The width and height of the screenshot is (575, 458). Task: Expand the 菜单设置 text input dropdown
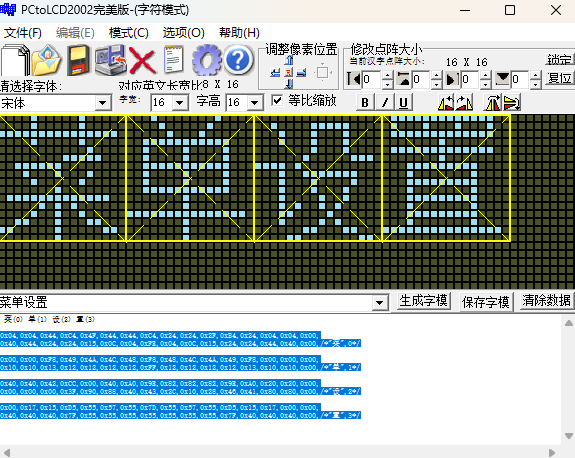click(380, 303)
